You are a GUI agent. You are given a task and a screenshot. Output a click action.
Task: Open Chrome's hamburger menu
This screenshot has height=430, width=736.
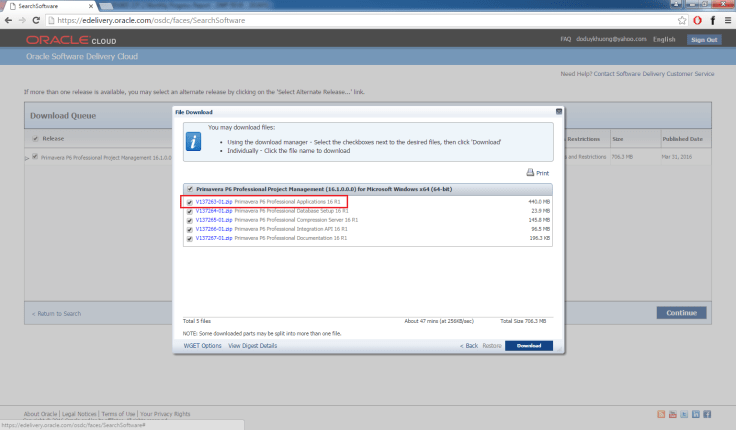pyautogui.click(x=725, y=20)
